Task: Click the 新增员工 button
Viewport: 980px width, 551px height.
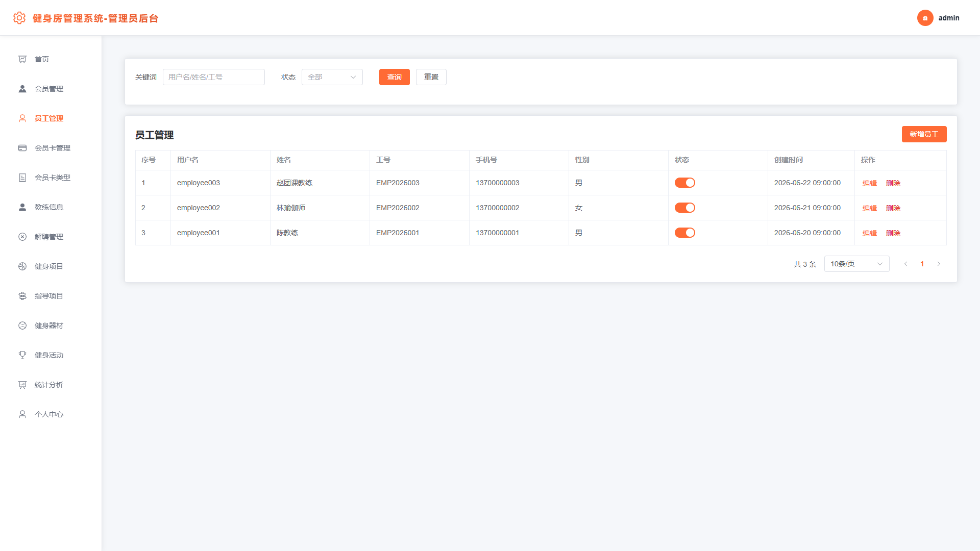Action: click(x=924, y=134)
